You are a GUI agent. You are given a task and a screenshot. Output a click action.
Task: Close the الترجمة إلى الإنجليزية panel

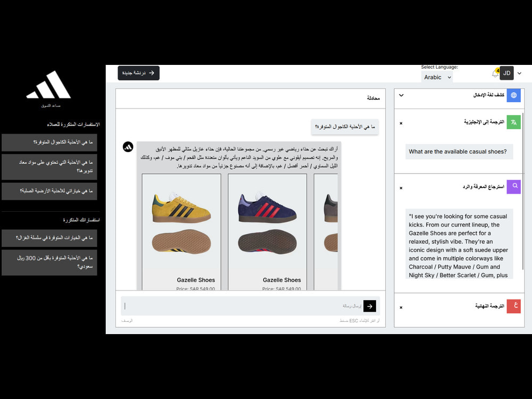[x=401, y=123]
